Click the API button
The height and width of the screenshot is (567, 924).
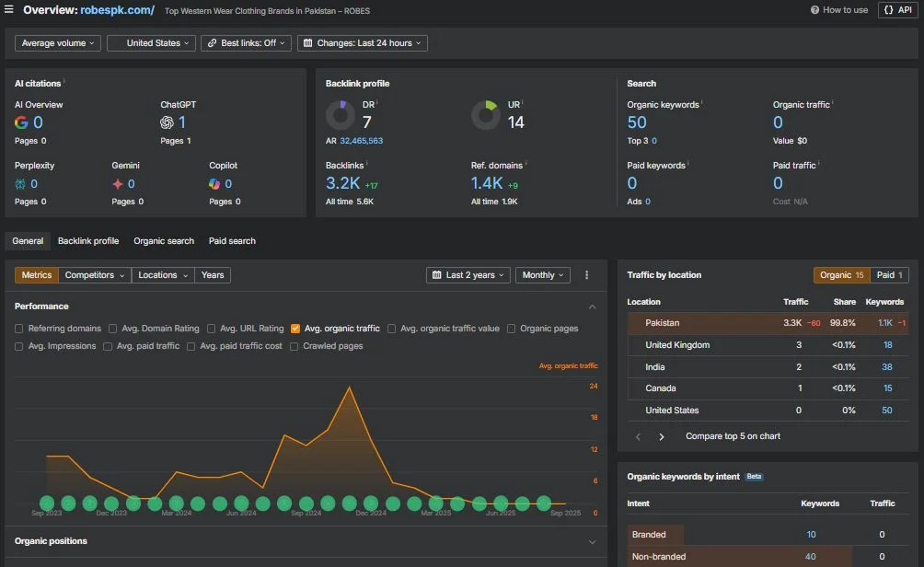(897, 10)
